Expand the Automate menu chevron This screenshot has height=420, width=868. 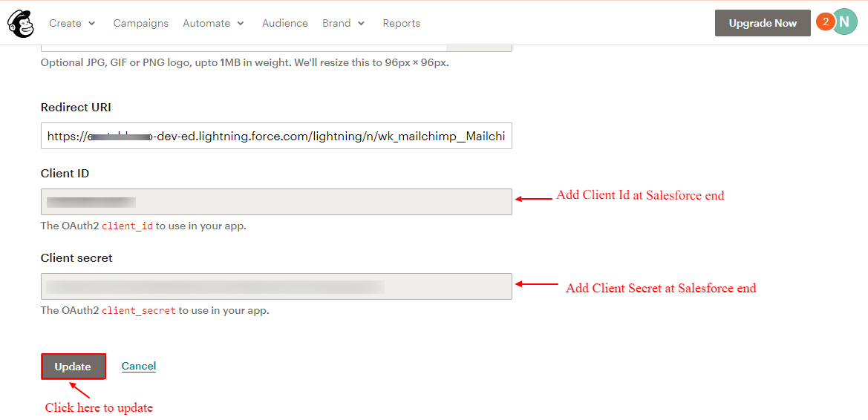241,24
